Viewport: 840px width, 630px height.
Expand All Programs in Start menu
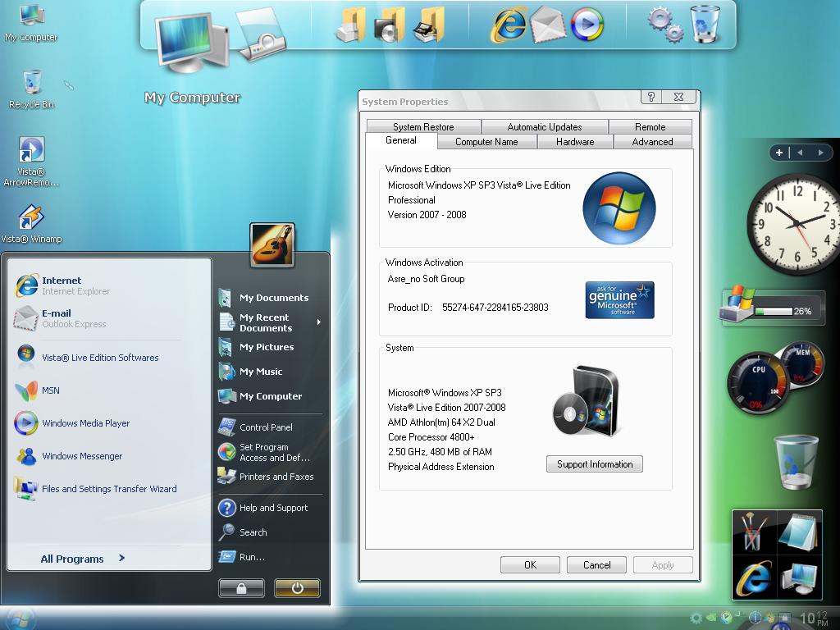click(x=83, y=559)
